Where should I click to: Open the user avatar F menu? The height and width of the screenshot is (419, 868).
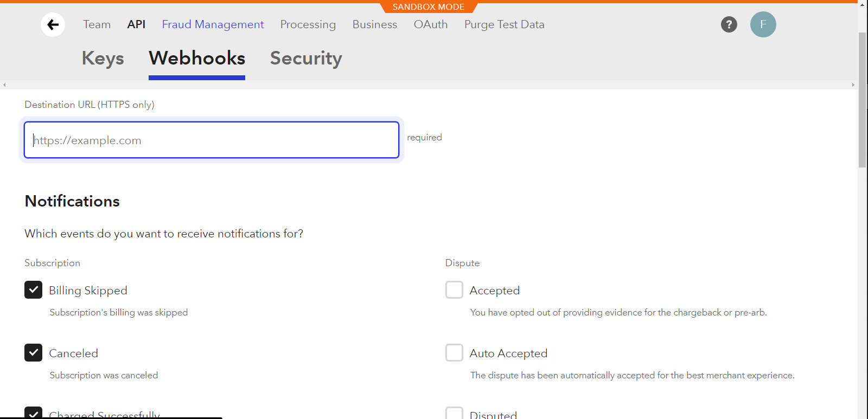click(x=763, y=24)
